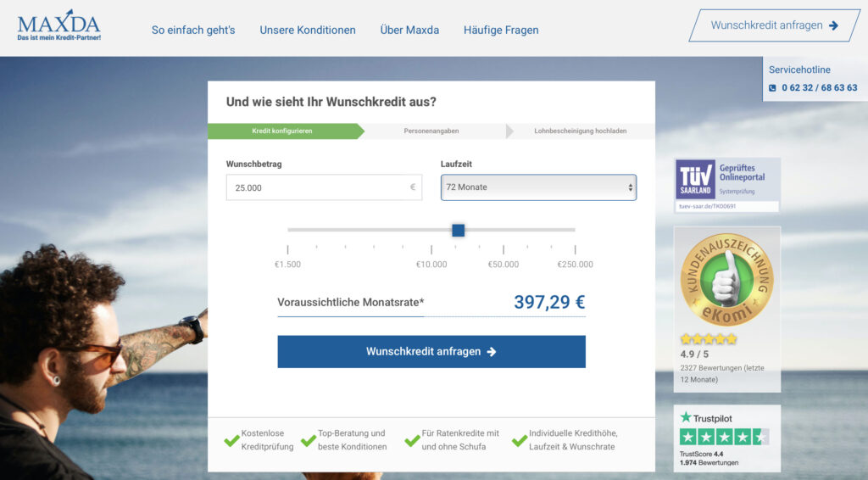Click header Wunschkredit anfragen button
The height and width of the screenshot is (480, 868).
(775, 25)
